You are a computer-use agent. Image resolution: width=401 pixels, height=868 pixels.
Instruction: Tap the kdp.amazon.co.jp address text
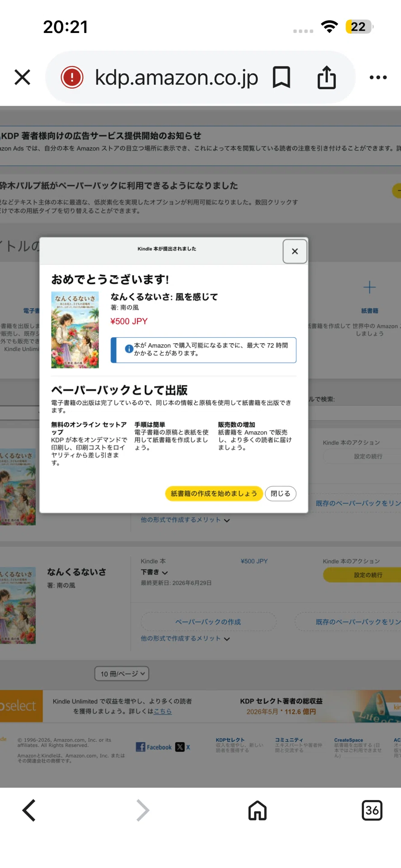tap(176, 77)
